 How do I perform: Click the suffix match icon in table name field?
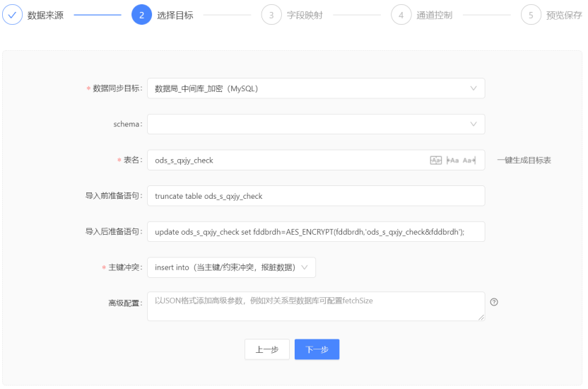(469, 161)
